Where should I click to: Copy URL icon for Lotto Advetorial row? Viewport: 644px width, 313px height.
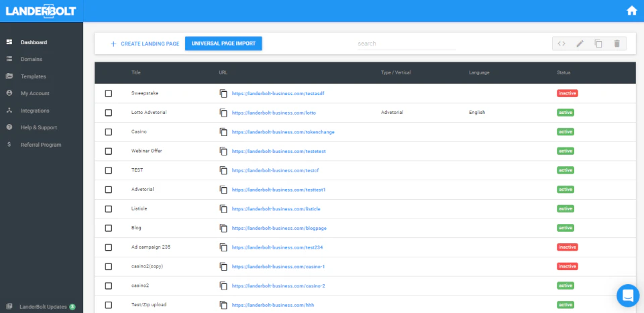tap(223, 113)
